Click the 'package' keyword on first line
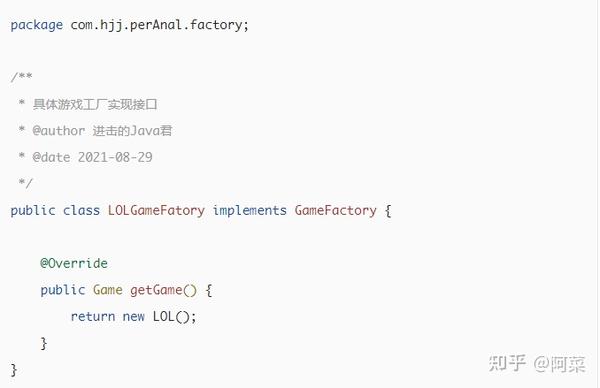 click(37, 25)
